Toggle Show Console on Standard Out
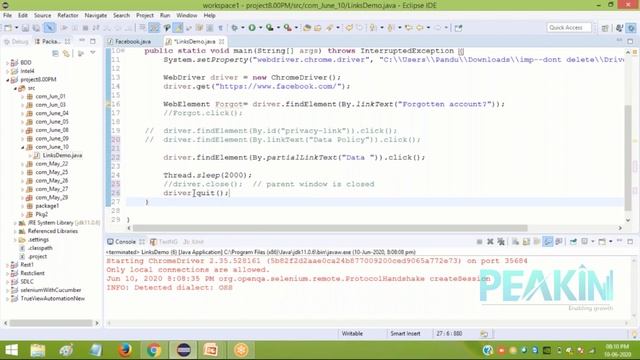The width and height of the screenshot is (640, 360). 548,242
